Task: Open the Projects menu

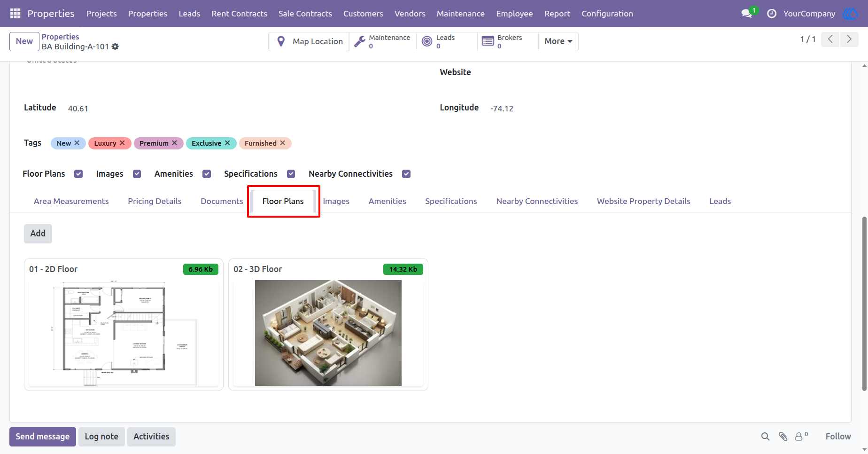Action: [x=101, y=14]
